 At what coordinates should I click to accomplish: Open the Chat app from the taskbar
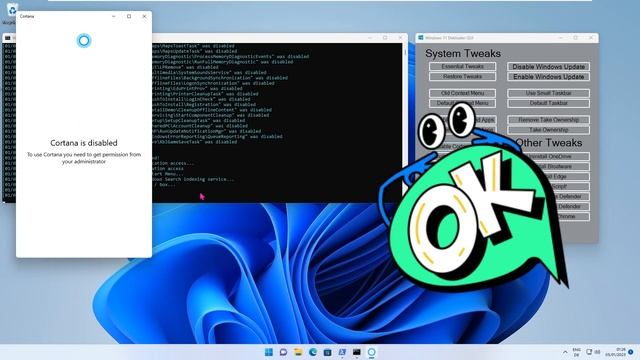pyautogui.click(x=283, y=352)
